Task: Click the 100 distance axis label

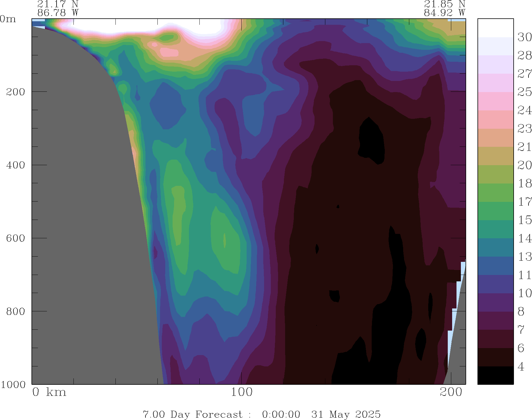Action: coord(242,392)
